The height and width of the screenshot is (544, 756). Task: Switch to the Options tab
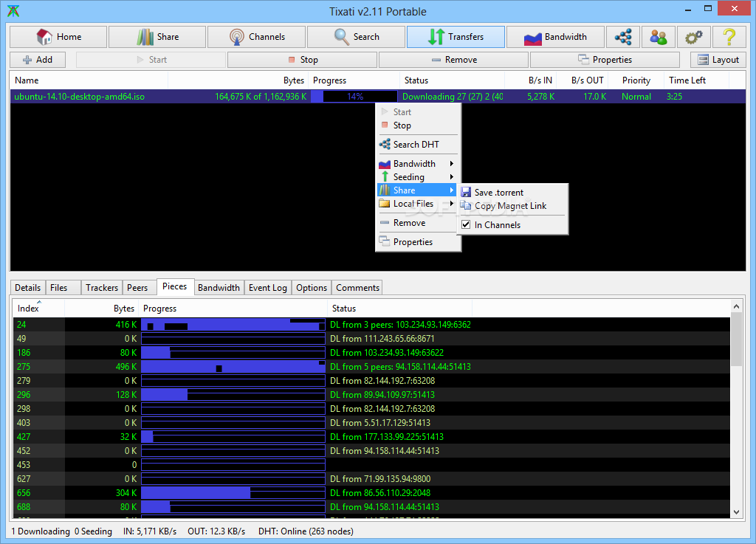[x=312, y=288]
